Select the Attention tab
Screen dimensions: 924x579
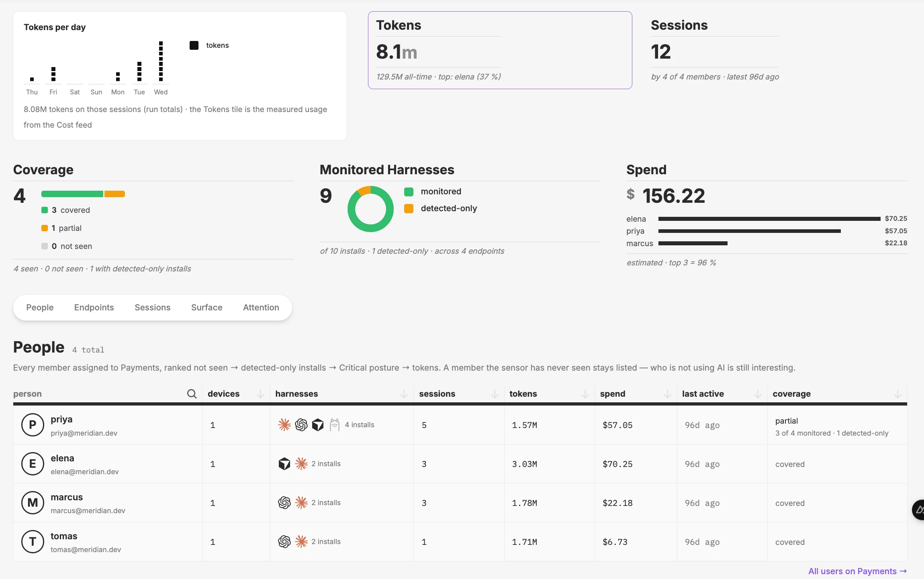[x=261, y=308]
